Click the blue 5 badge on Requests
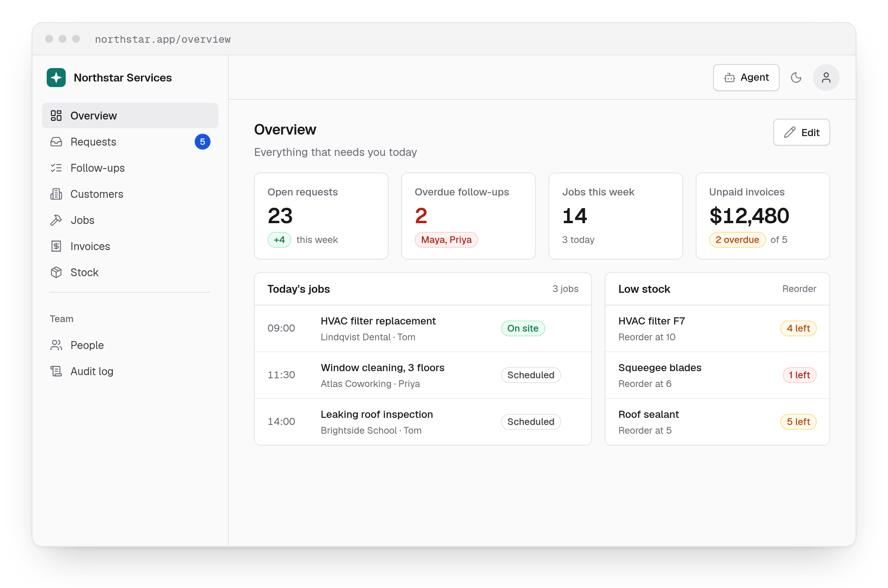The image size is (888, 588). (202, 142)
